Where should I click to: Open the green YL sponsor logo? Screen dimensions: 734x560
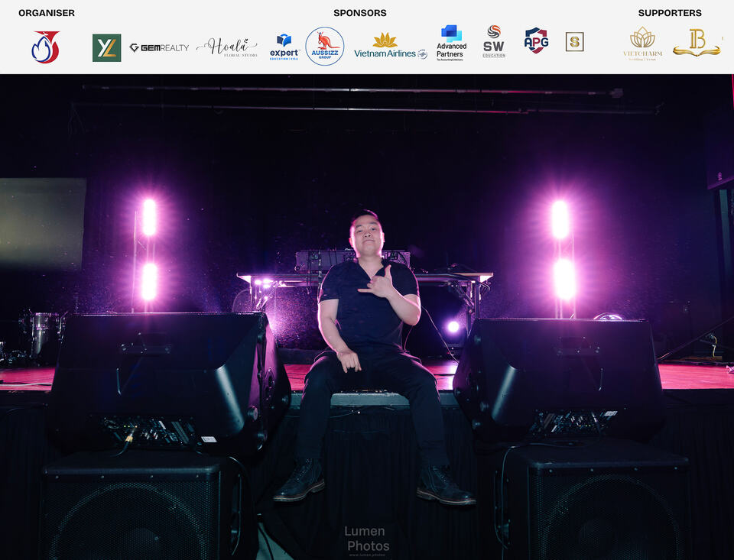107,47
